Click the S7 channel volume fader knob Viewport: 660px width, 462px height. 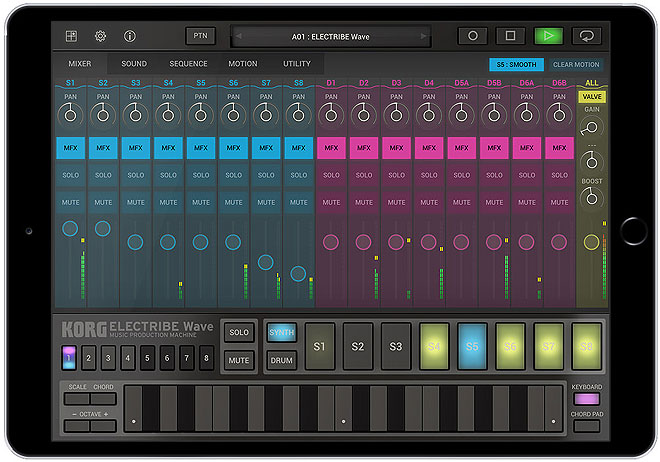point(266,262)
